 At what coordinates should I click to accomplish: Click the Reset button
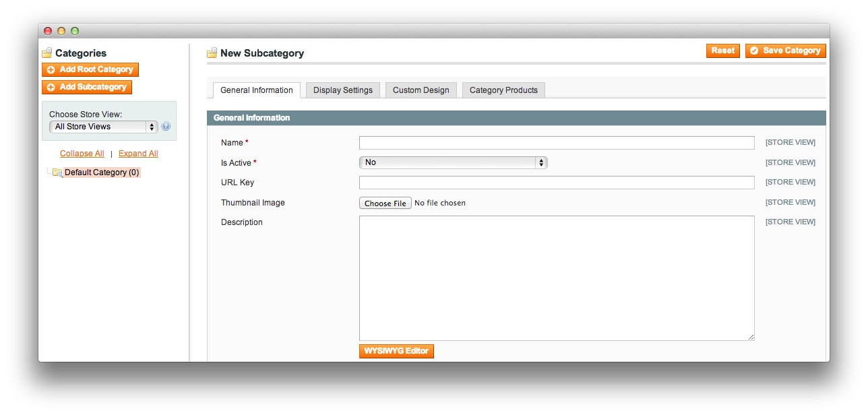point(723,51)
